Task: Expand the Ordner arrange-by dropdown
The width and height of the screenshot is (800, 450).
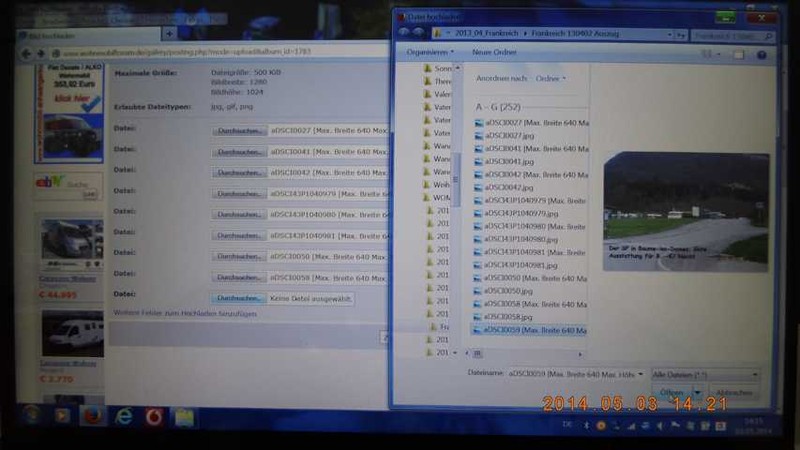Action: click(x=551, y=78)
